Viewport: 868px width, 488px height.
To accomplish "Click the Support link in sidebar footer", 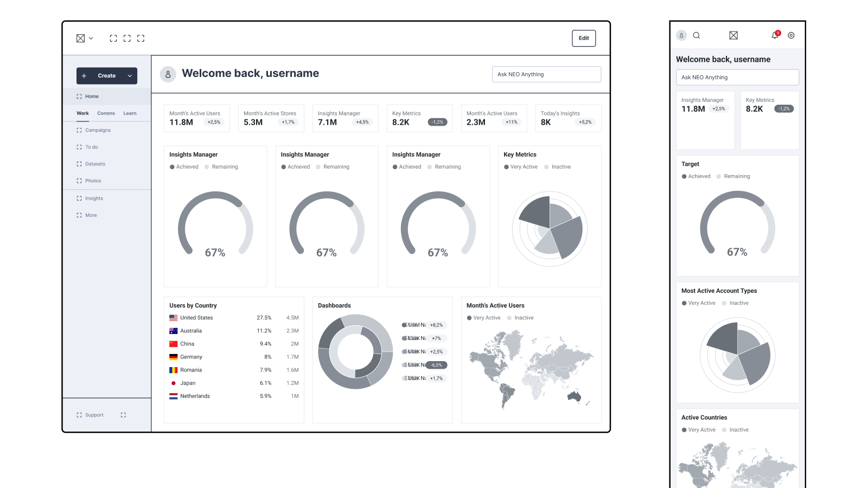I will tap(90, 415).
